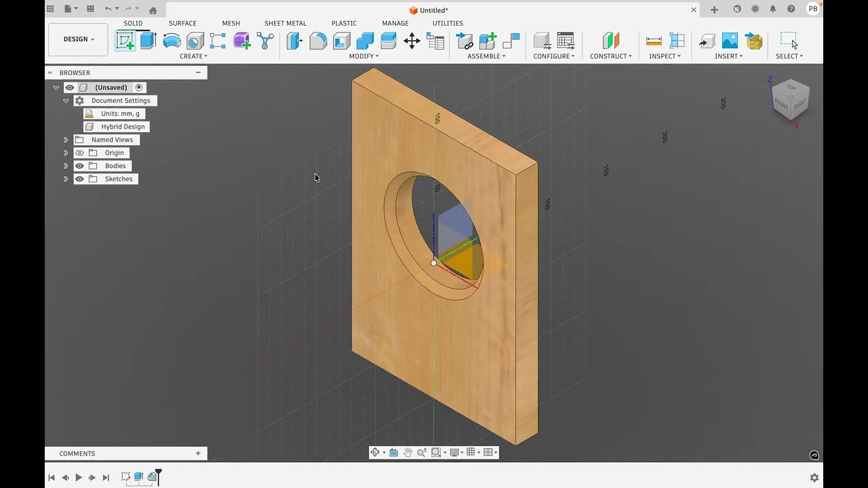Select the Create Sketch tool

pyautogui.click(x=125, y=41)
